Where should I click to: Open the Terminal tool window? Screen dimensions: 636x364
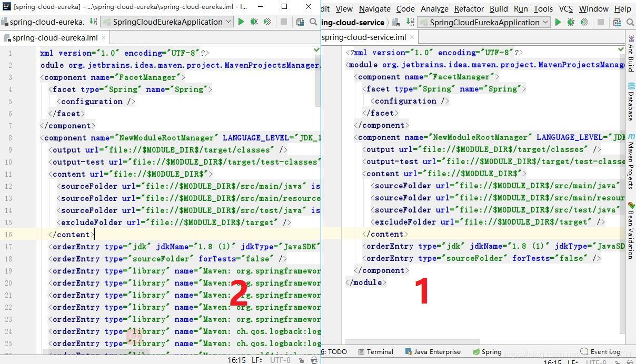click(375, 351)
